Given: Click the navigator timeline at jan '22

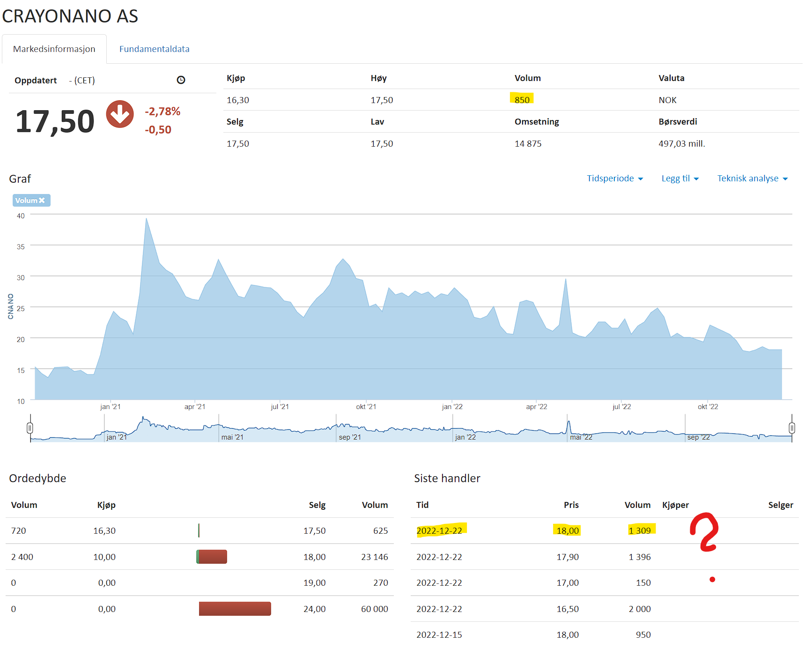Looking at the screenshot, I should tap(465, 437).
